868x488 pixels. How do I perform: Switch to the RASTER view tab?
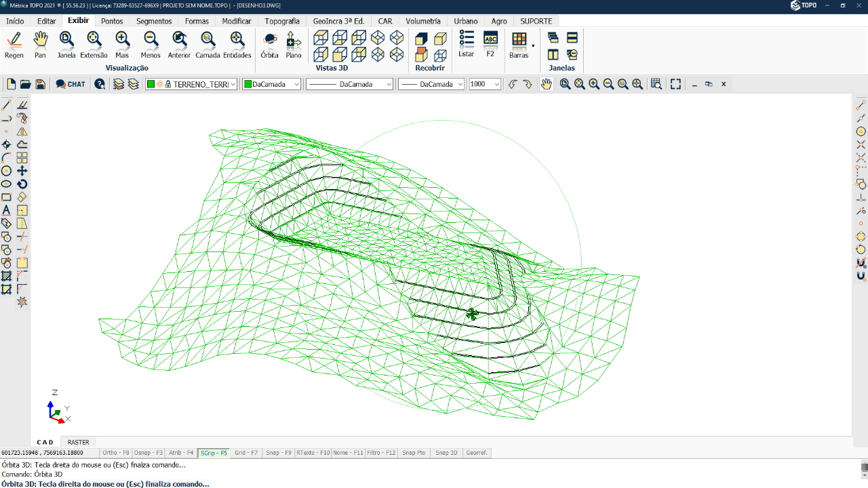[78, 442]
